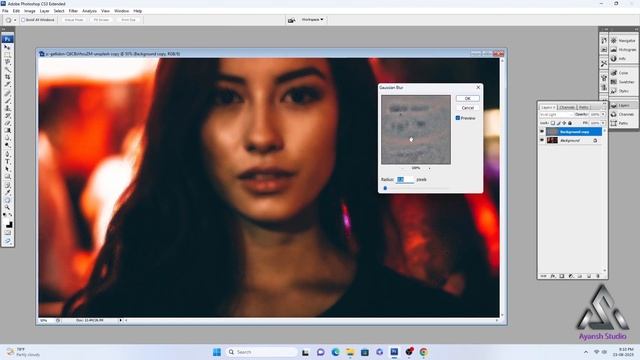Screen dimensions: 640x360
Task: Click the Gaussian Blur preview thumbnail
Action: [416, 130]
